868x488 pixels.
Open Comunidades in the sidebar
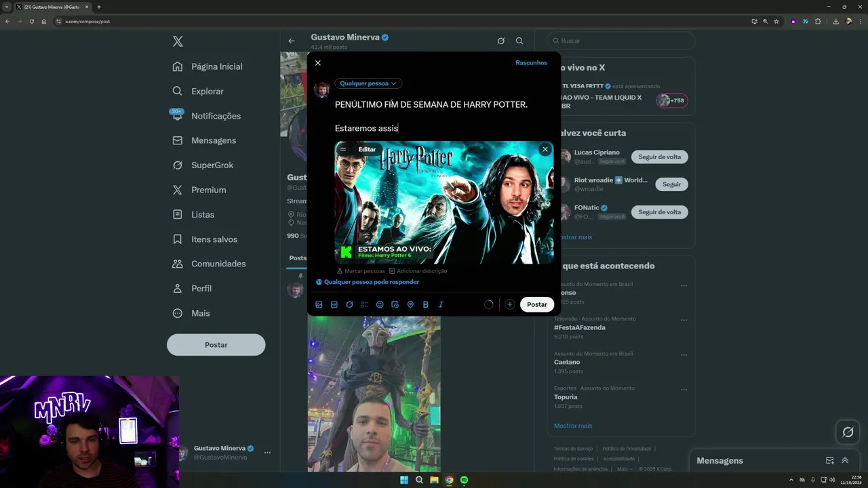[x=209, y=264]
